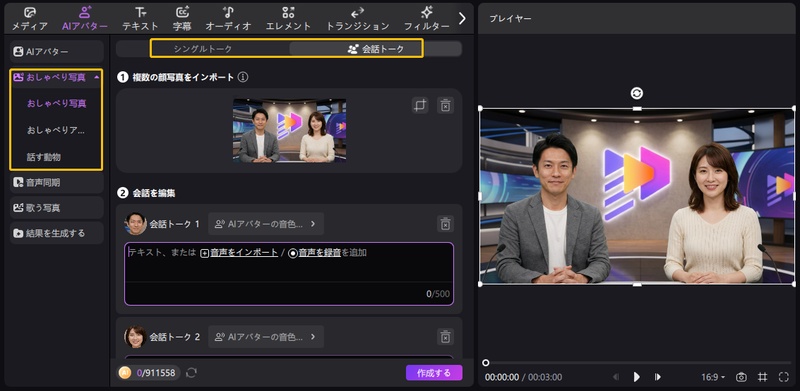
Task: Click the 0/911558 credits text
Action: [156, 373]
